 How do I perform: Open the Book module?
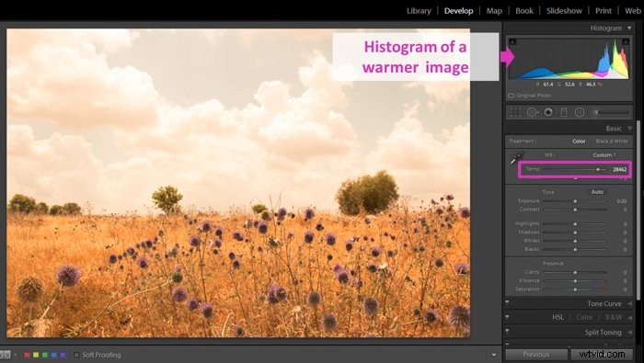(524, 11)
